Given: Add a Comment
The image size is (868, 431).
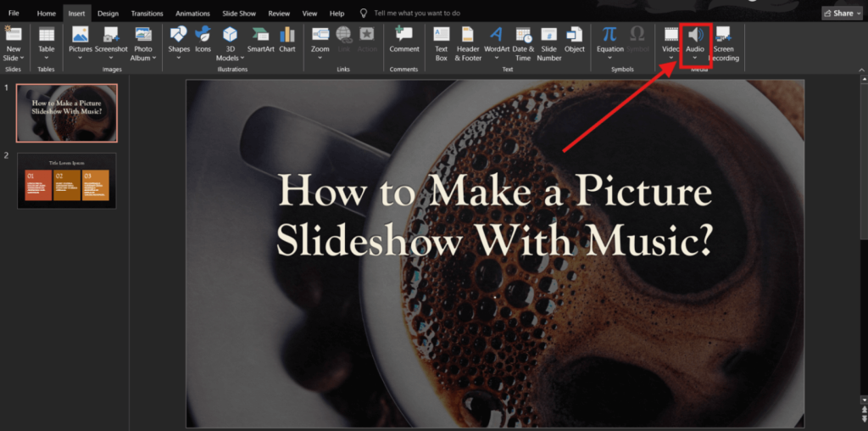Looking at the screenshot, I should point(404,39).
